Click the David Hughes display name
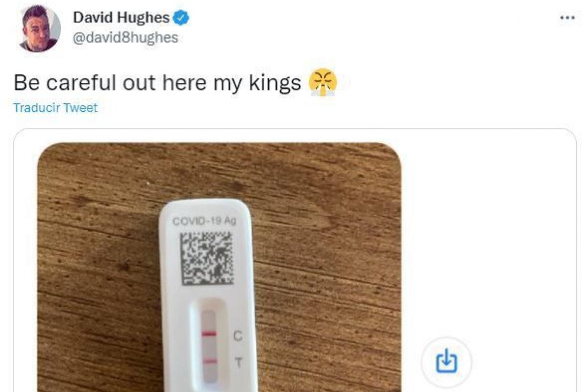This screenshot has width=588, height=392. [121, 18]
